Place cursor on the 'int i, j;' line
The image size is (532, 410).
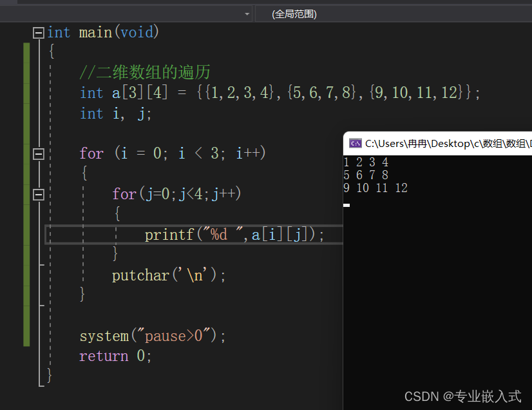pyautogui.click(x=115, y=113)
